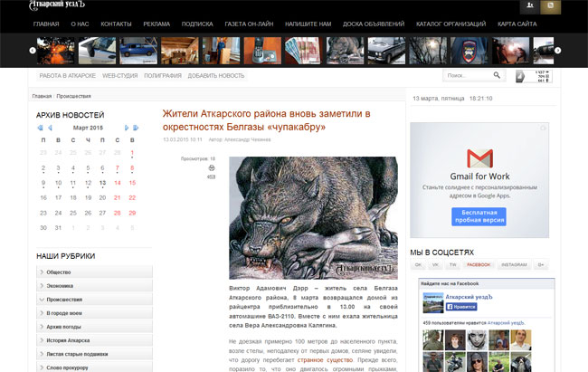Switch to the INSTAGRAM social tab
This screenshot has height=372, width=588.
514,265
